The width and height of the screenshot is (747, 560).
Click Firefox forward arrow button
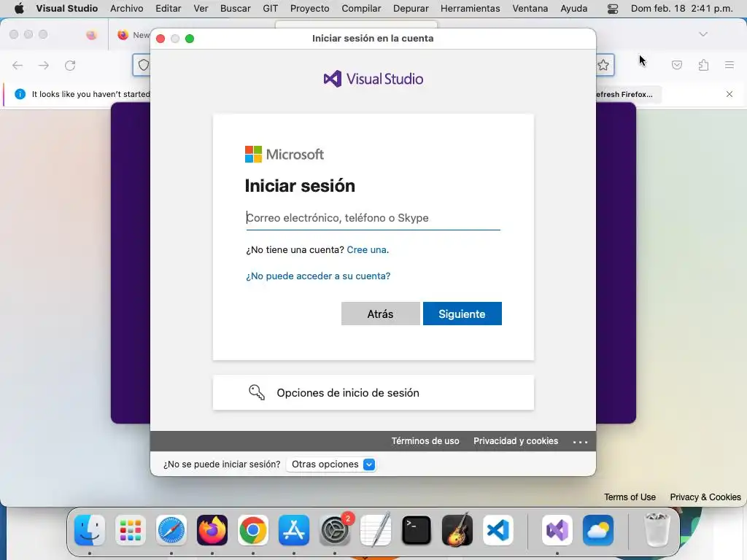coord(44,65)
